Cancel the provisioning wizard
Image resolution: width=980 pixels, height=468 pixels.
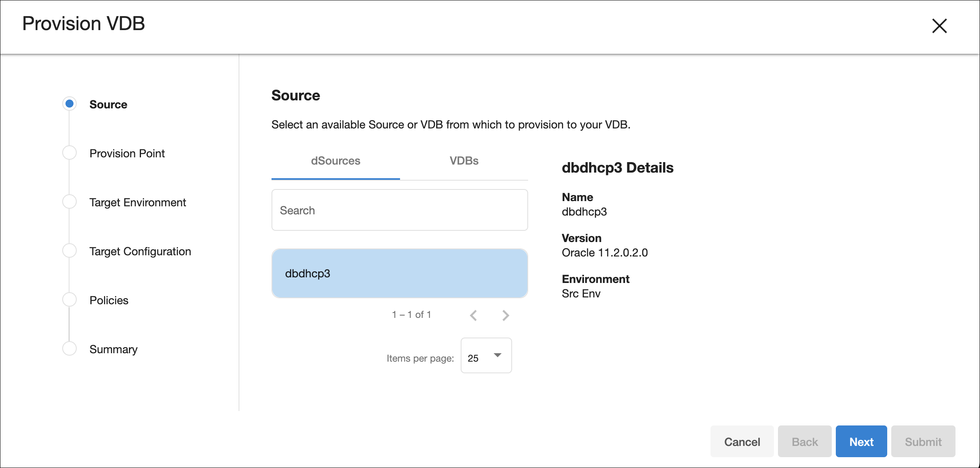pyautogui.click(x=742, y=442)
